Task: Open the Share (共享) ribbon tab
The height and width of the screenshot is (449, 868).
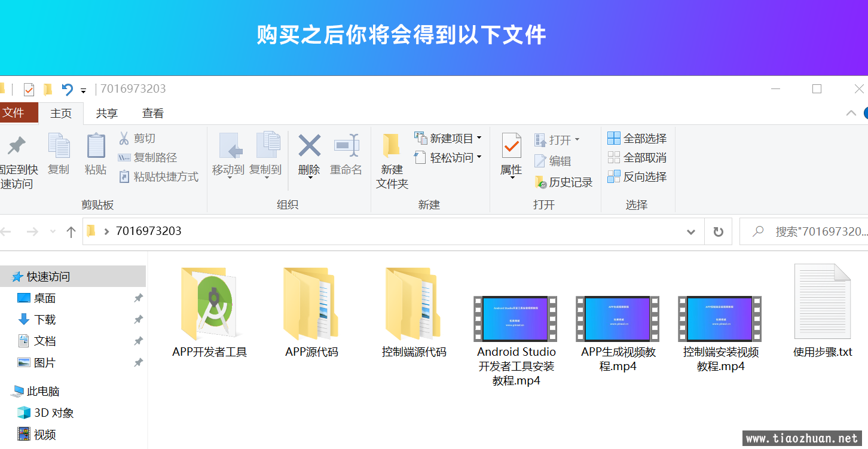Action: tap(107, 113)
